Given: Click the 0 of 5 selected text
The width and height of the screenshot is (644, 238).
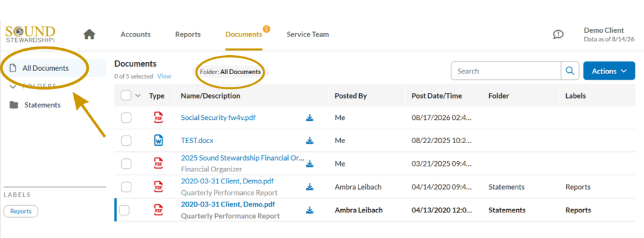Looking at the screenshot, I should [133, 77].
